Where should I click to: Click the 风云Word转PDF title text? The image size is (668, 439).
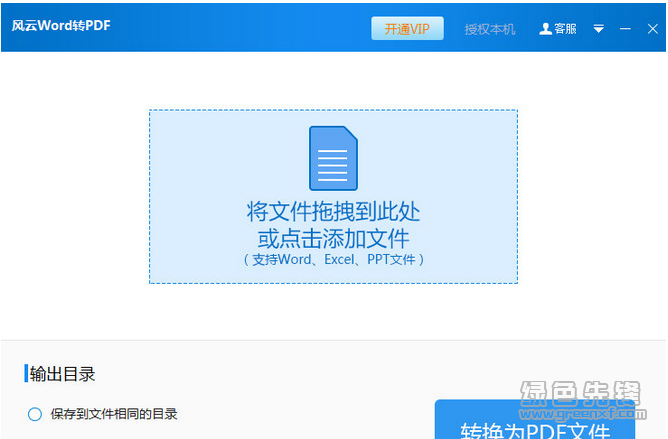point(61,26)
